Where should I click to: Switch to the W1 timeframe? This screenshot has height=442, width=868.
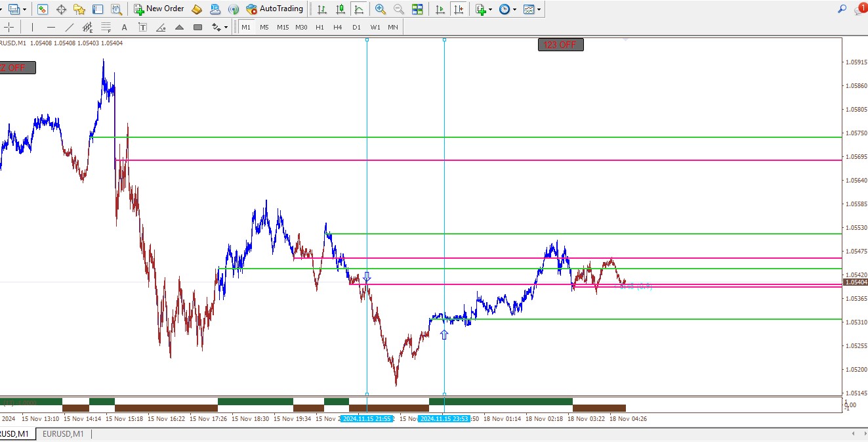click(x=375, y=27)
